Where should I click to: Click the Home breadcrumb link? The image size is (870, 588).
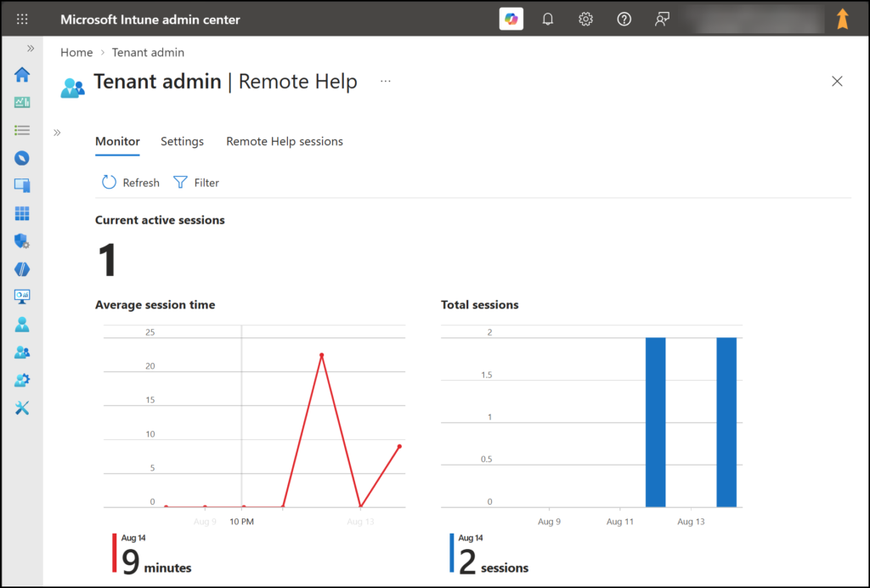[76, 52]
